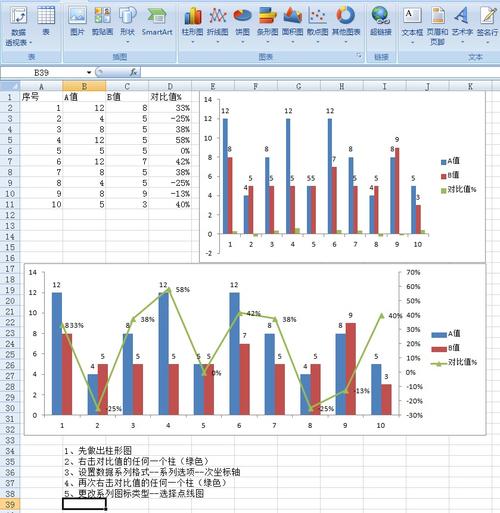The image size is (500, 513).
Task: Click the fx Insert Function button
Action: point(133,72)
